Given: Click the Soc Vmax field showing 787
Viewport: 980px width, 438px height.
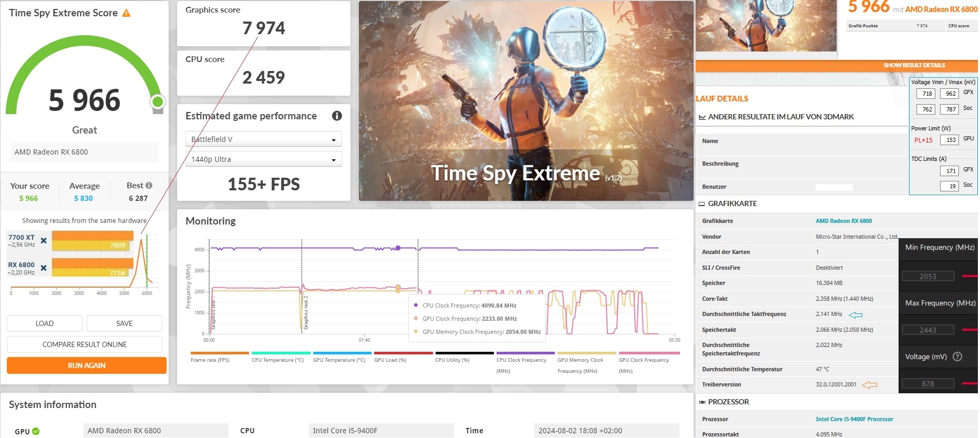Looking at the screenshot, I should click(x=950, y=109).
